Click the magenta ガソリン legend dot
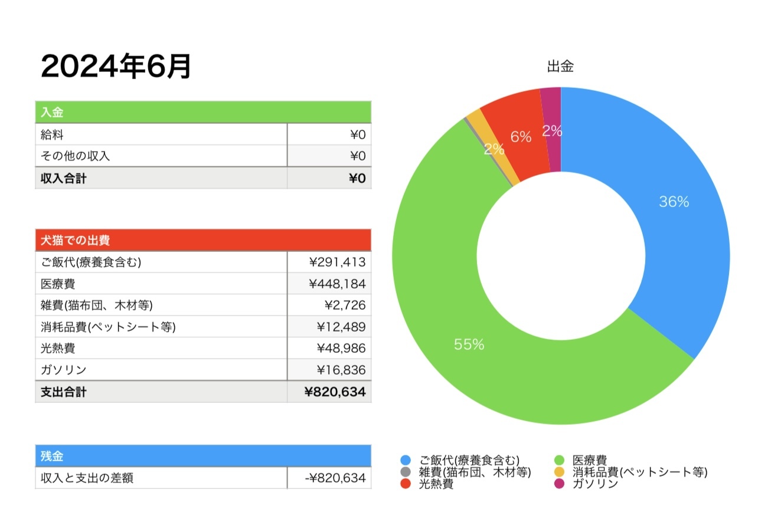The width and height of the screenshot is (758, 532). [560, 484]
